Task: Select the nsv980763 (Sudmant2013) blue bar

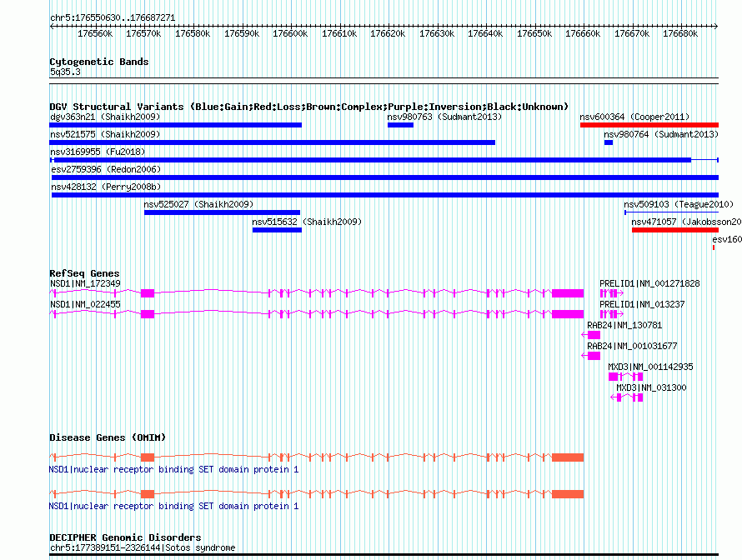Action: pos(400,125)
